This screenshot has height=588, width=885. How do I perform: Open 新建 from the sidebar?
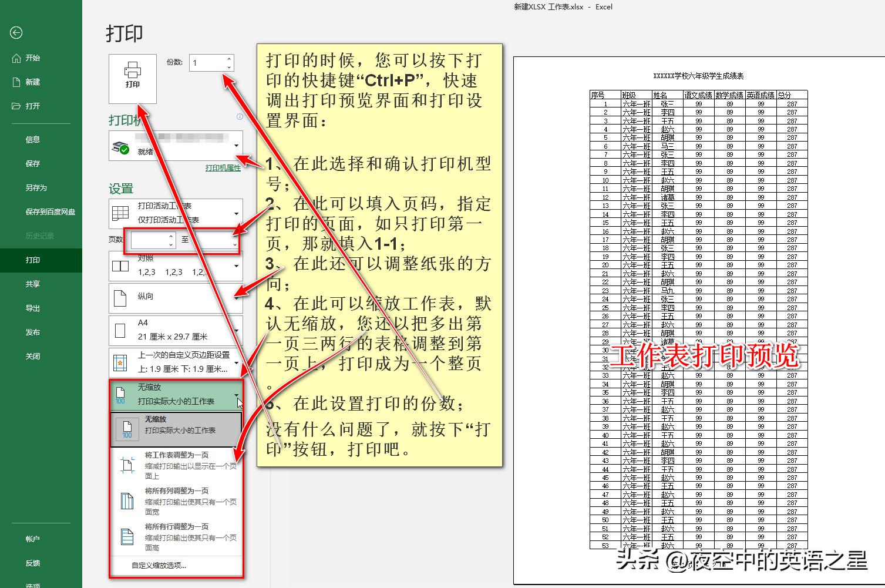coord(32,82)
